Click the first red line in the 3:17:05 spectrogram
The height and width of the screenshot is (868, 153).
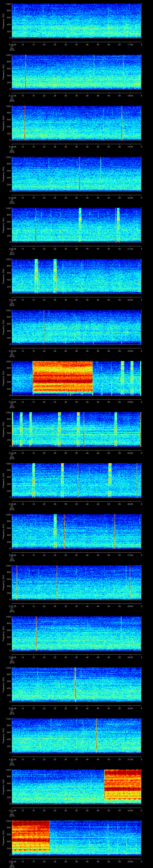click(26, 72)
